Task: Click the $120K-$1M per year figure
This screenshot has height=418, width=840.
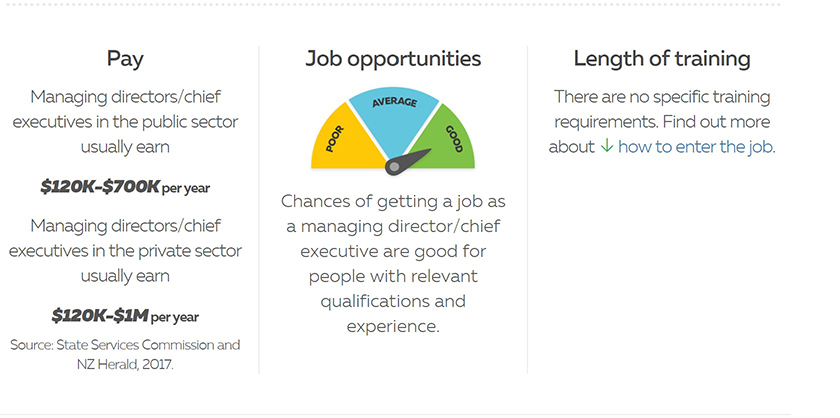Action: pos(125,316)
